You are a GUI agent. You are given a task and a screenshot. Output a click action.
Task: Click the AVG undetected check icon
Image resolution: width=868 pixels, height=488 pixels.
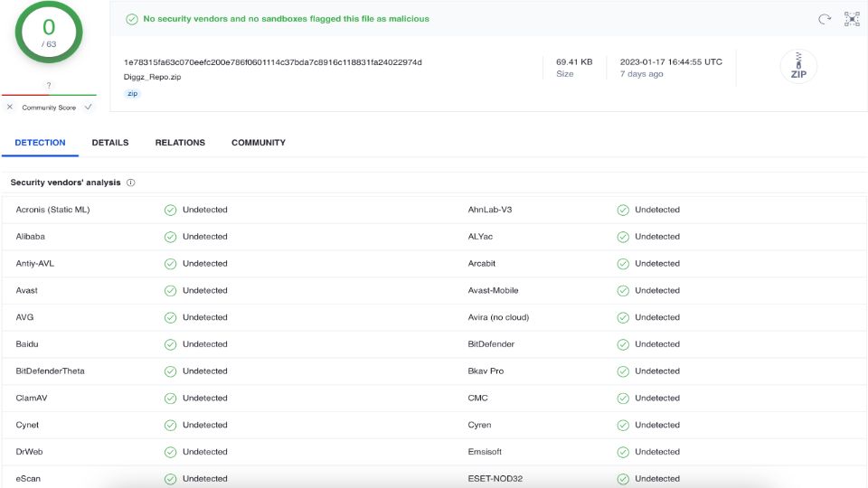(171, 317)
